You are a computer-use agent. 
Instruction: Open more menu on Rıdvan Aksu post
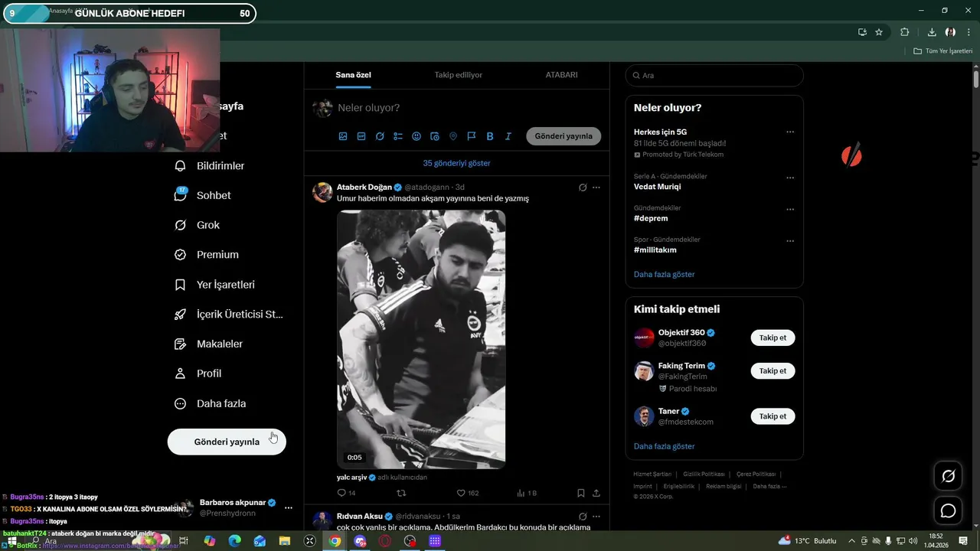[596, 517]
